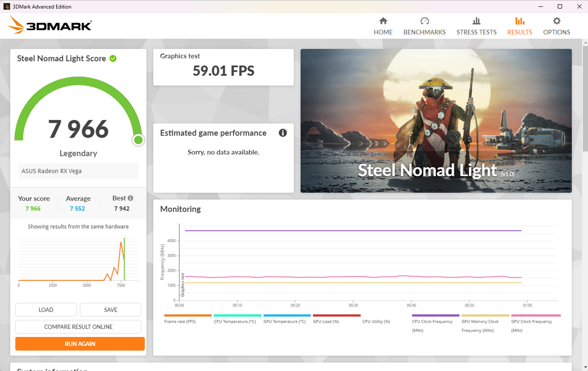Click the info icon next to Best score
This screenshot has height=371, width=588.
tap(130, 197)
